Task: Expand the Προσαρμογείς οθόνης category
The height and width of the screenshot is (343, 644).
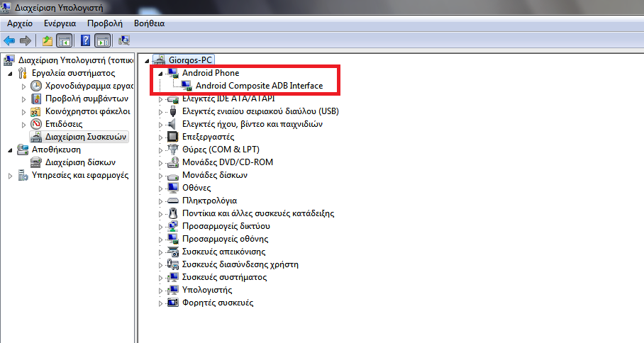Action: (x=160, y=240)
